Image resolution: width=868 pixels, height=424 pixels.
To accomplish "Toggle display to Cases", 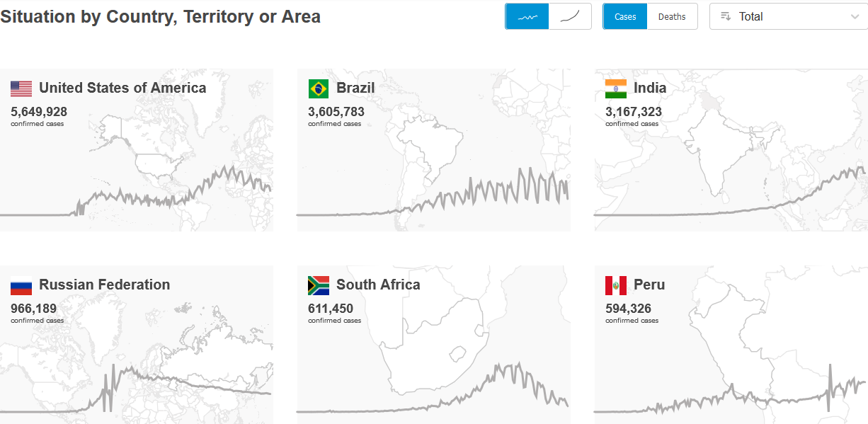I will (x=625, y=16).
